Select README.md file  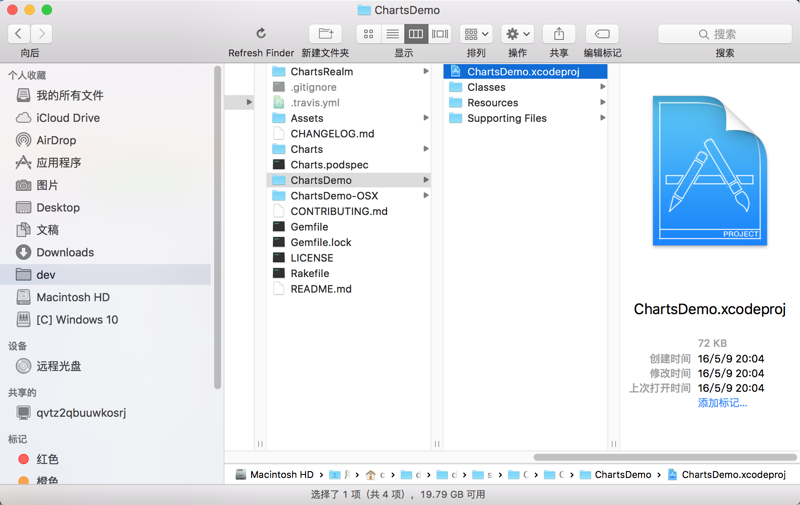pos(349,289)
